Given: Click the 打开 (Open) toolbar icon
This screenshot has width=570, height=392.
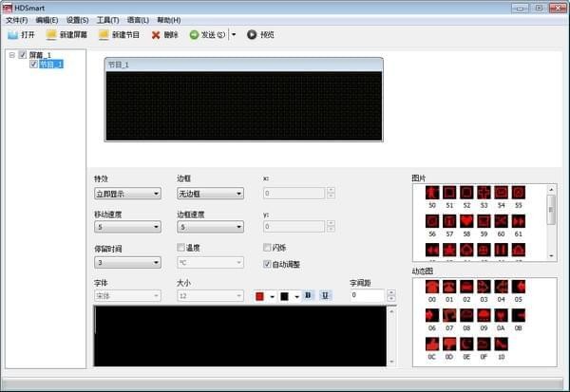Looking at the screenshot, I should pos(13,35).
